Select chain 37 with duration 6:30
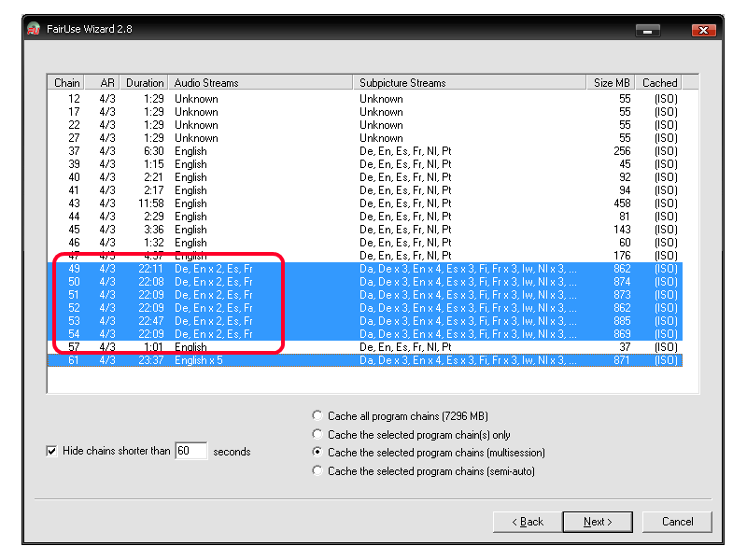Viewport: 747px width, 560px height. tap(365, 151)
